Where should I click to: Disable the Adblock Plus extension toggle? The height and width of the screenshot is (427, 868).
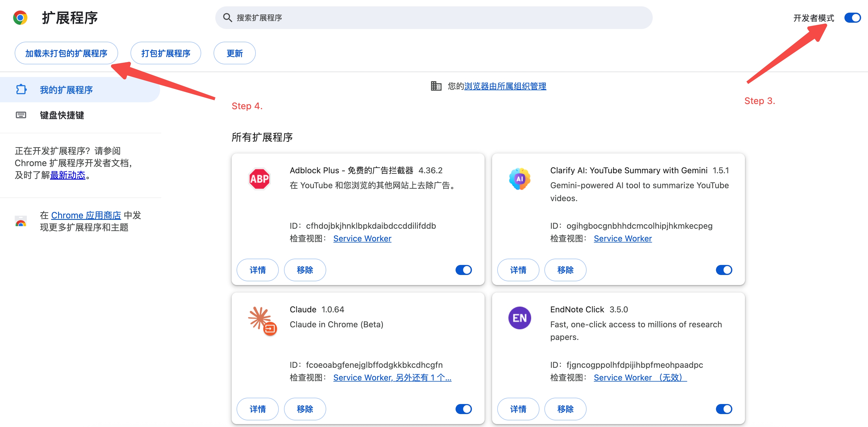coord(463,270)
